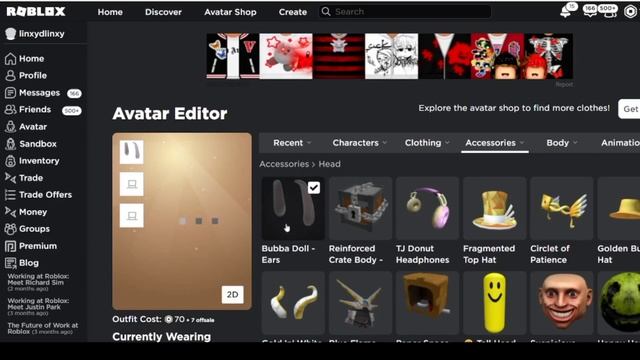This screenshot has height=360, width=640.
Task: Click the Get button near avatar shop text
Action: coord(629,109)
